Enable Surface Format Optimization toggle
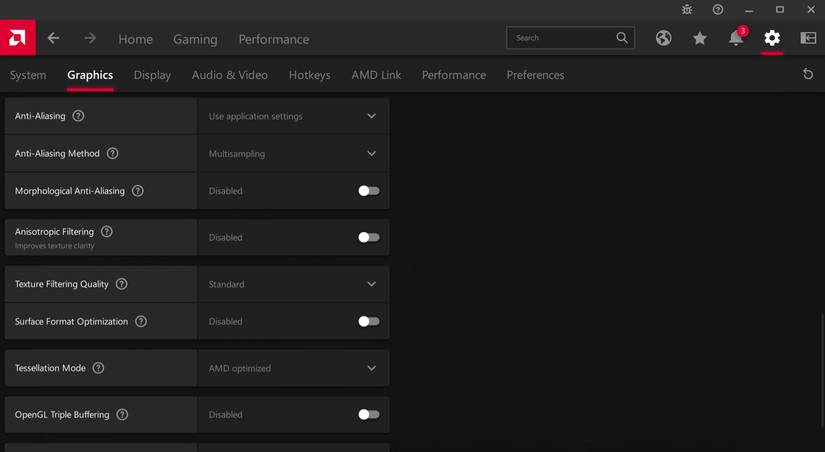This screenshot has width=825, height=452. click(368, 321)
